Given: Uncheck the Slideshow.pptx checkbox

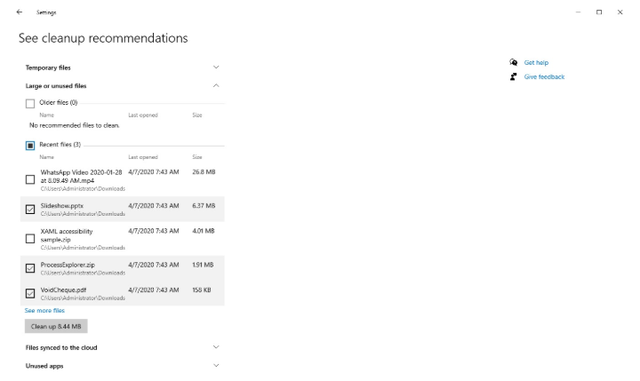Looking at the screenshot, I should [30, 209].
